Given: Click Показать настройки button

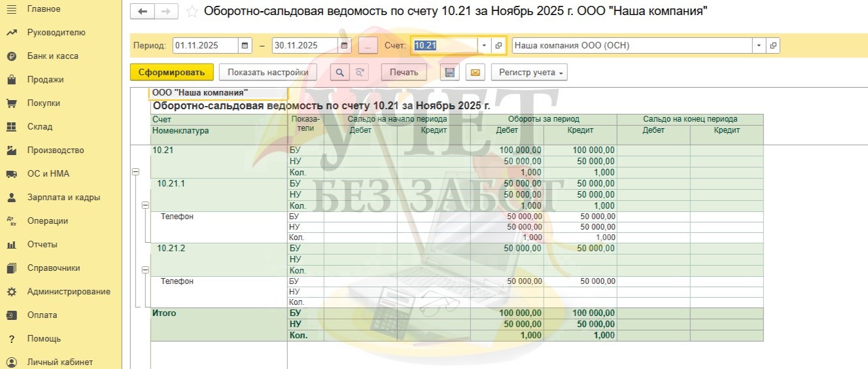Looking at the screenshot, I should 268,73.
